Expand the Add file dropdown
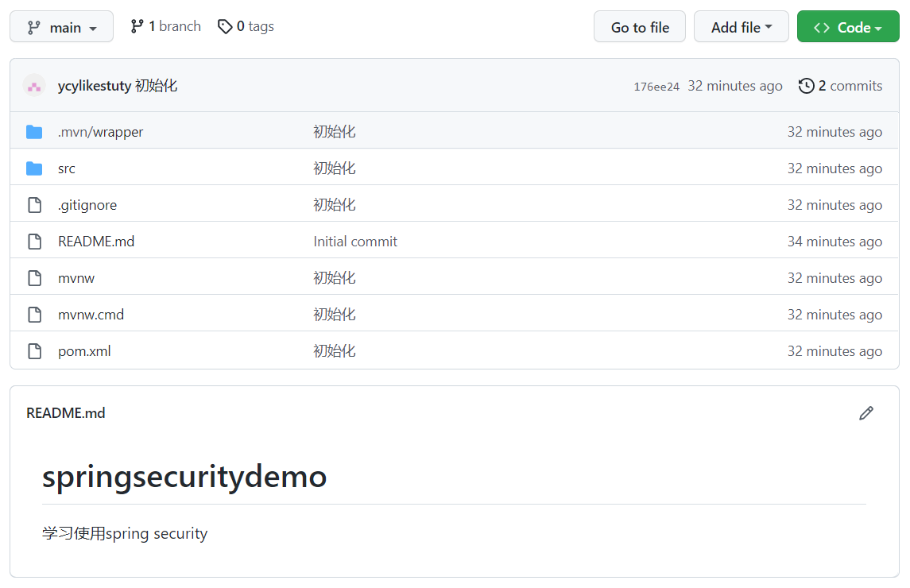 741,27
